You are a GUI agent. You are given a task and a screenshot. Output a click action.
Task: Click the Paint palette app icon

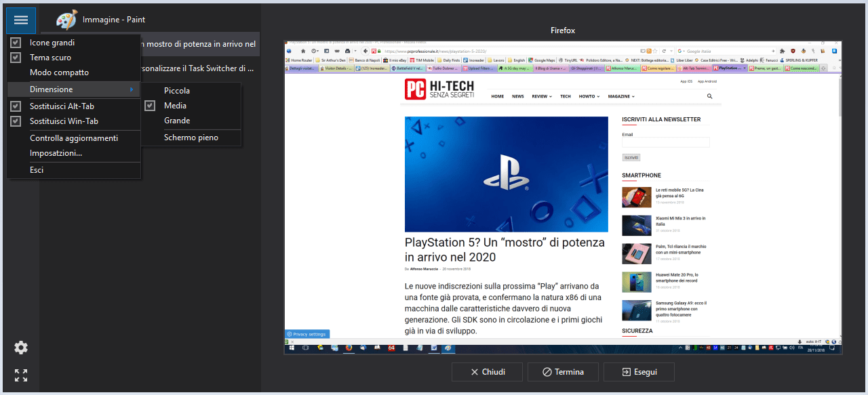[x=66, y=20]
